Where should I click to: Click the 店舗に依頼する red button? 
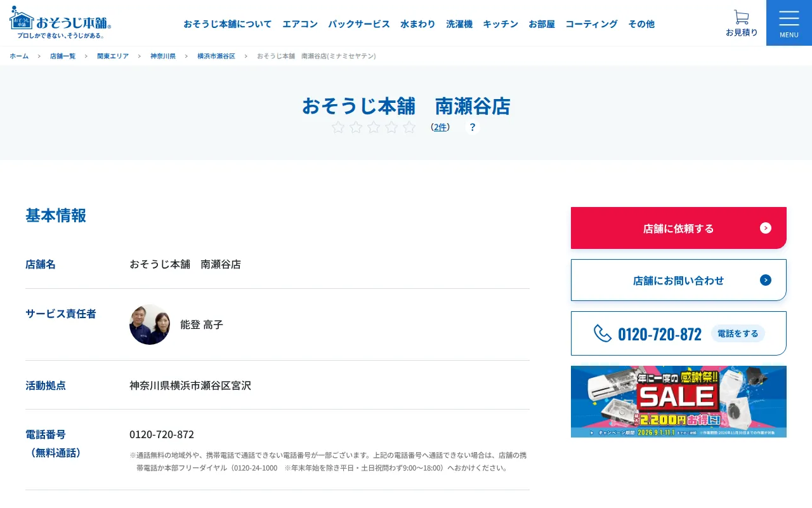tap(679, 228)
